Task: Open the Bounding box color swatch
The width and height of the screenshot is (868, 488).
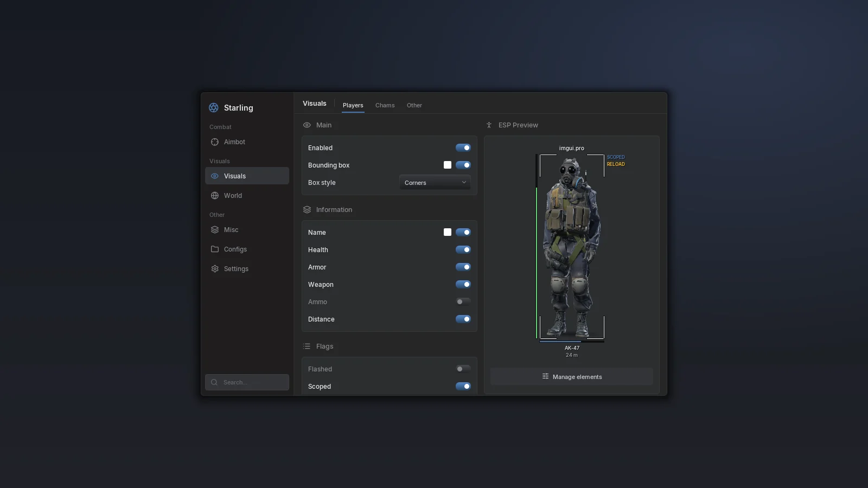Action: pyautogui.click(x=448, y=165)
